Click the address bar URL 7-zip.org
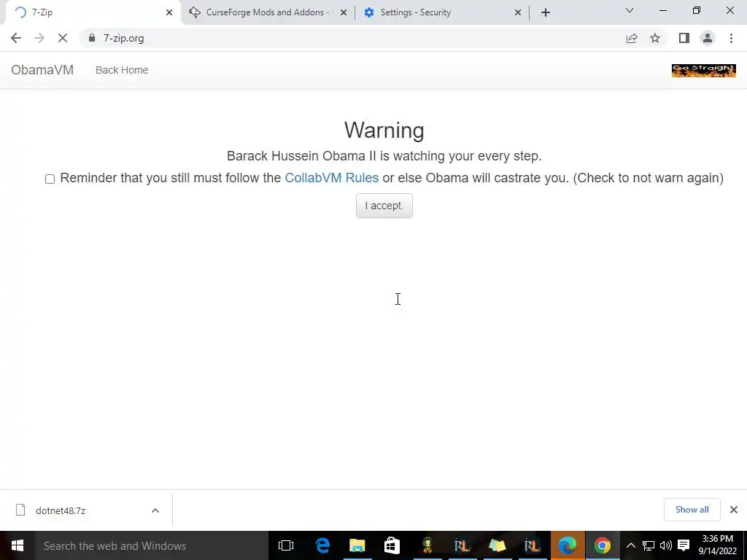This screenshot has width=747, height=560. (x=124, y=38)
